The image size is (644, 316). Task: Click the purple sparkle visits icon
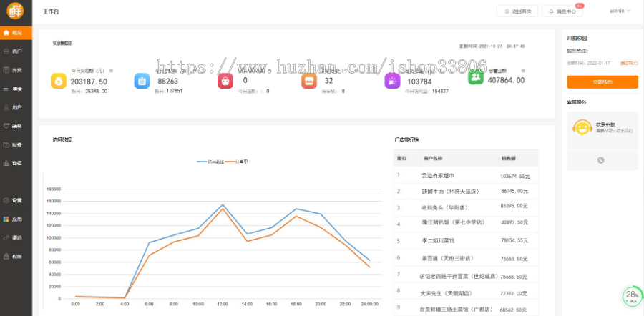click(x=392, y=81)
